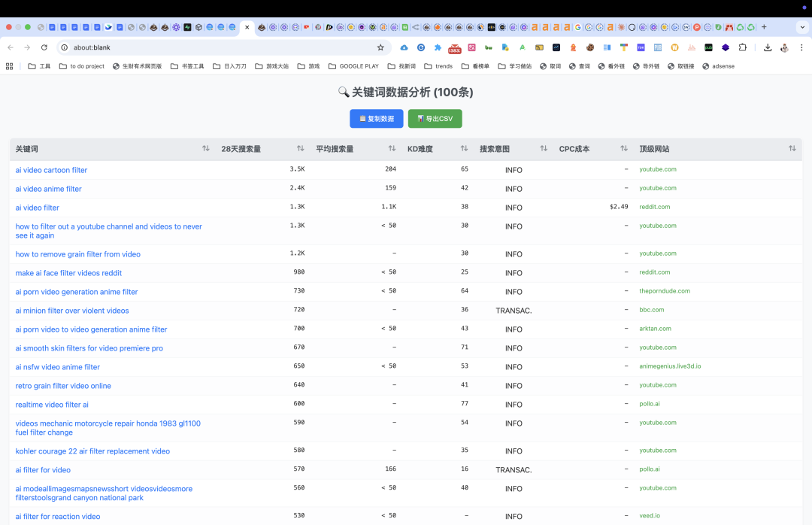Viewport: 812px width, 525px height.
Task: Click the black 'pub' extension icon
Action: 708,47
